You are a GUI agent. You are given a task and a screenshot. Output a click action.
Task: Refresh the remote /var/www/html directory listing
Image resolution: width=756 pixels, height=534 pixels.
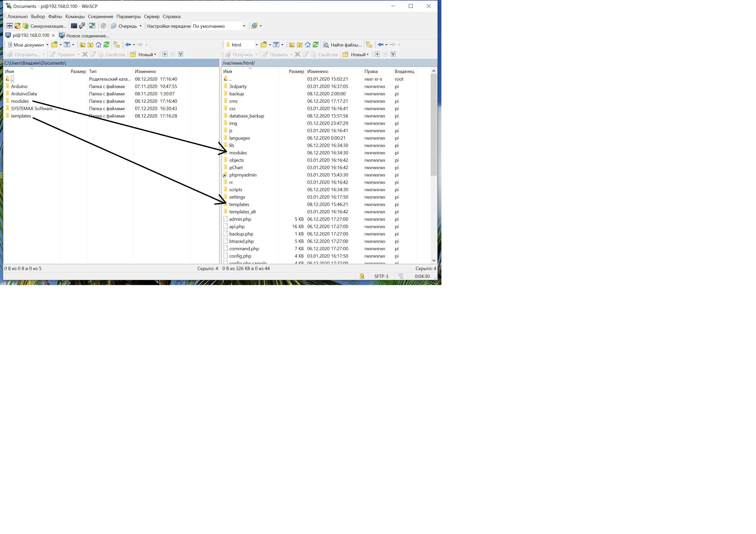pyautogui.click(x=316, y=45)
